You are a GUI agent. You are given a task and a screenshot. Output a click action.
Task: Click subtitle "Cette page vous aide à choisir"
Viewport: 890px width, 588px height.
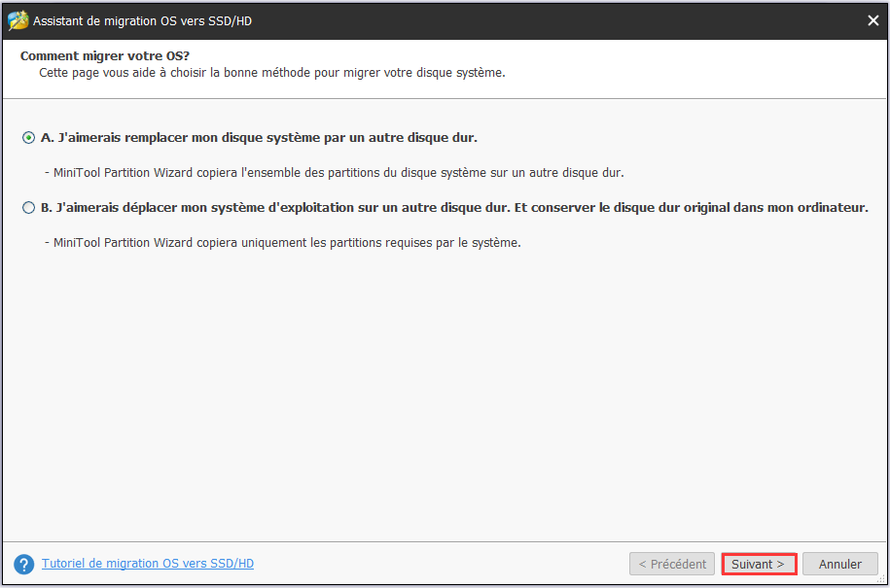(123, 73)
